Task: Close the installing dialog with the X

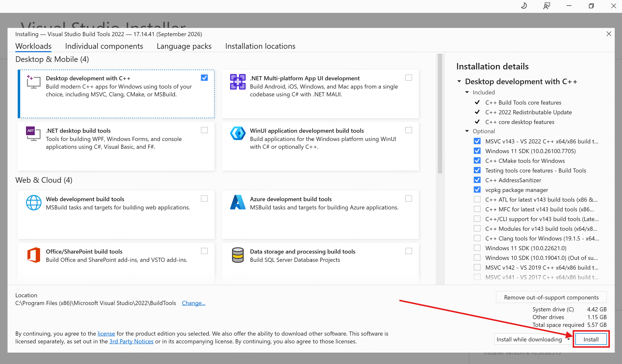Action: (609, 34)
